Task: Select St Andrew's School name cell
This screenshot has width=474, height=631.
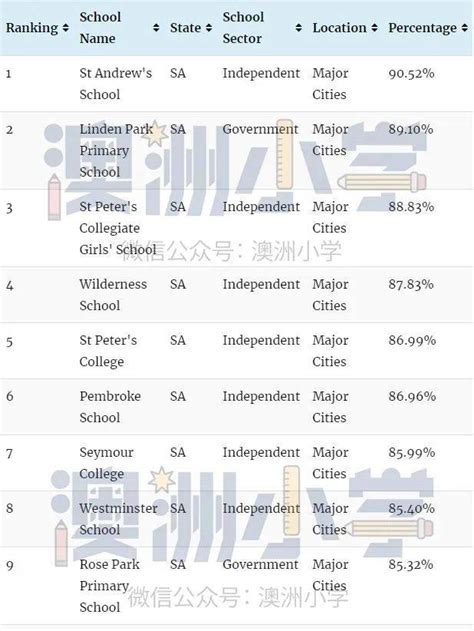Action: tap(115, 84)
